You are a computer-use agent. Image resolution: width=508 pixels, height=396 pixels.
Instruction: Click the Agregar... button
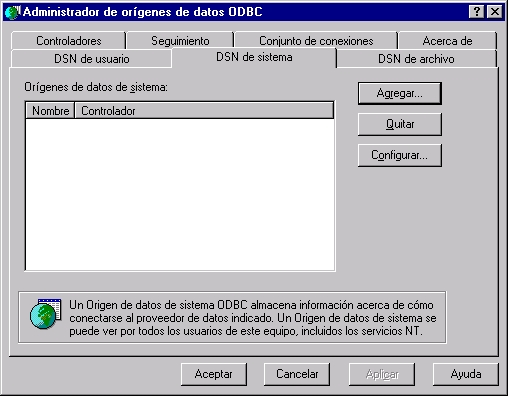tap(400, 93)
